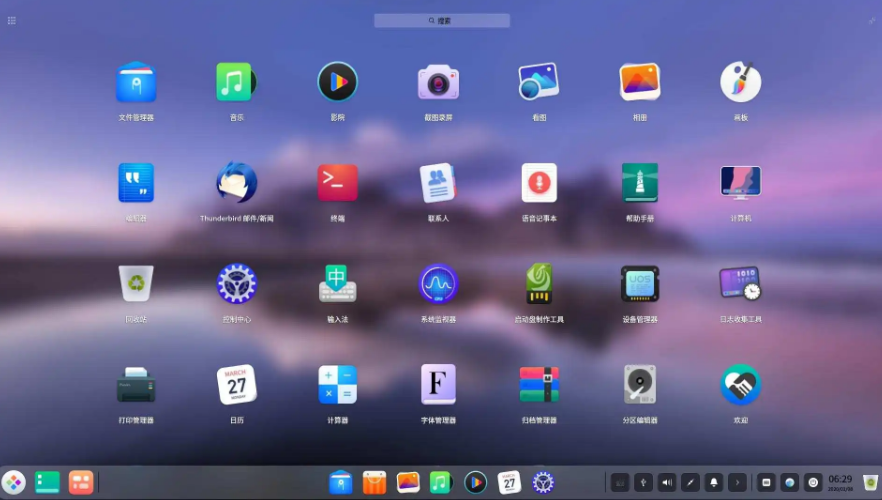Launch Thunderbird 邮件/新闻
The height and width of the screenshot is (500, 882).
(236, 183)
